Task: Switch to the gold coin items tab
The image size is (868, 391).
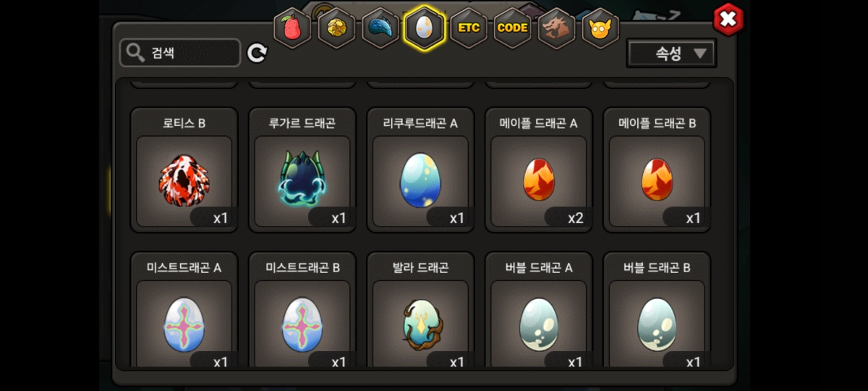Action: [x=336, y=28]
